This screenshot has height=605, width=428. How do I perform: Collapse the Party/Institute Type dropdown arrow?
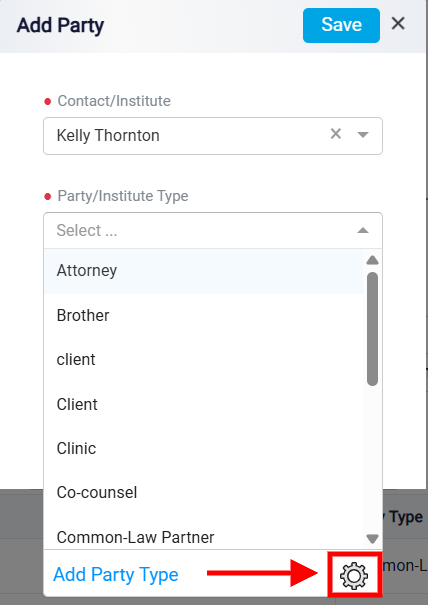pyautogui.click(x=363, y=230)
